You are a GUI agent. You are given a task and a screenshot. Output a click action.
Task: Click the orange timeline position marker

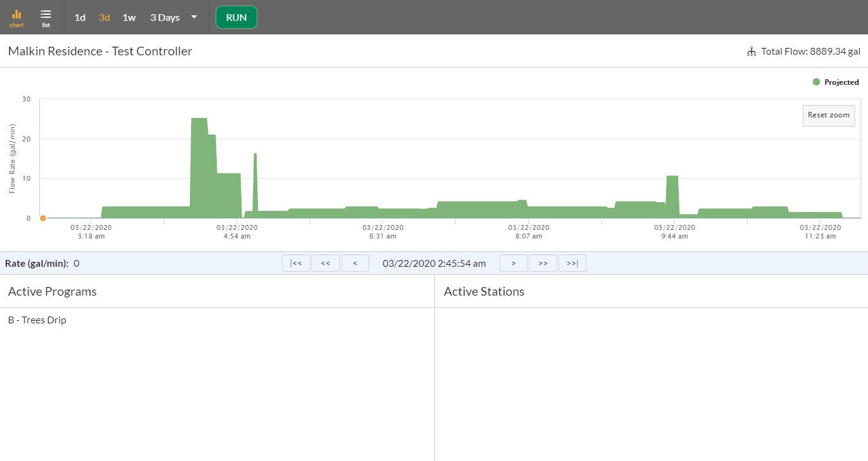[43, 218]
